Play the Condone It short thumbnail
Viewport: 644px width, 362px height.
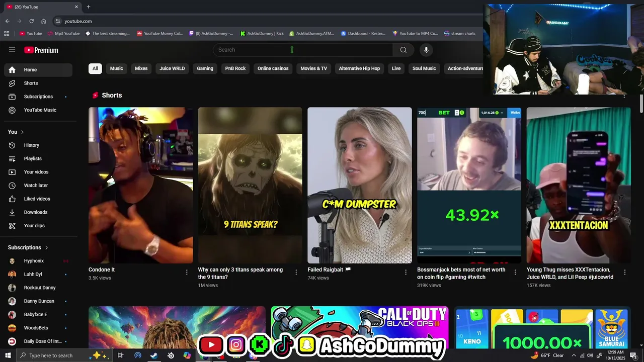tap(140, 185)
